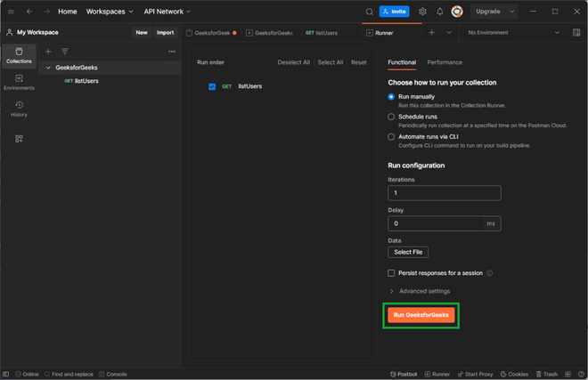Open the user avatar menu
Viewport: 588px width, 380px height.
coord(457,12)
